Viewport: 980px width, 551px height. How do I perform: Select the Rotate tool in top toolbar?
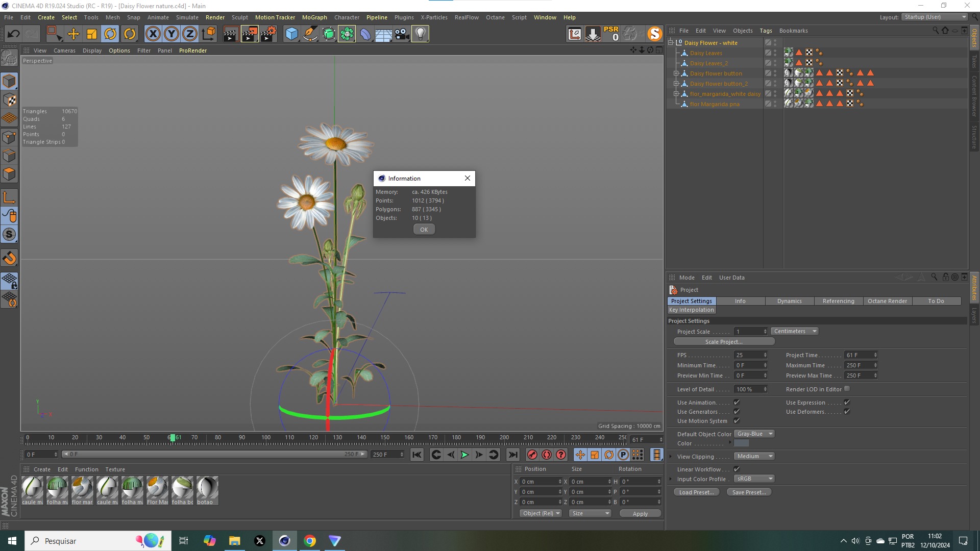(110, 34)
